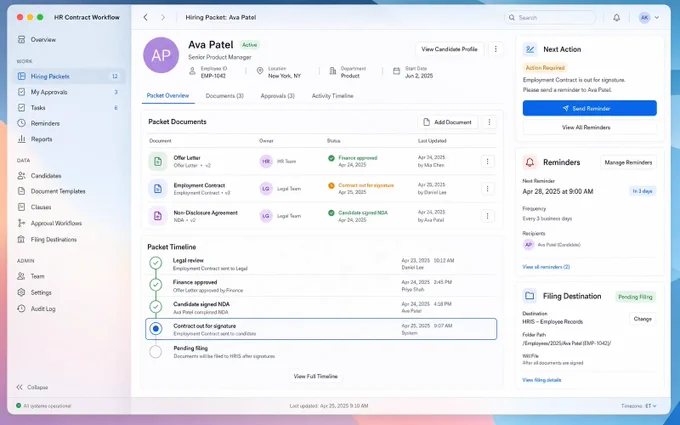Click the Send Reminder button
The height and width of the screenshot is (425, 680).
pyautogui.click(x=589, y=108)
